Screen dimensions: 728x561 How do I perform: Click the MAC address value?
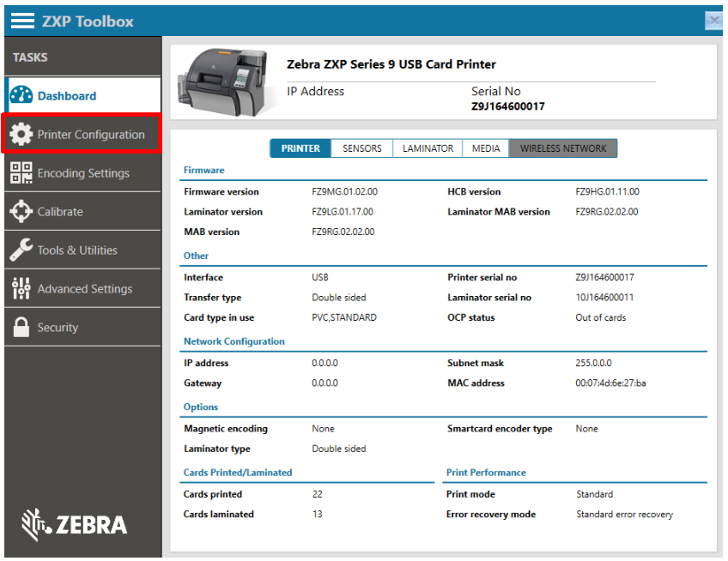tap(610, 383)
